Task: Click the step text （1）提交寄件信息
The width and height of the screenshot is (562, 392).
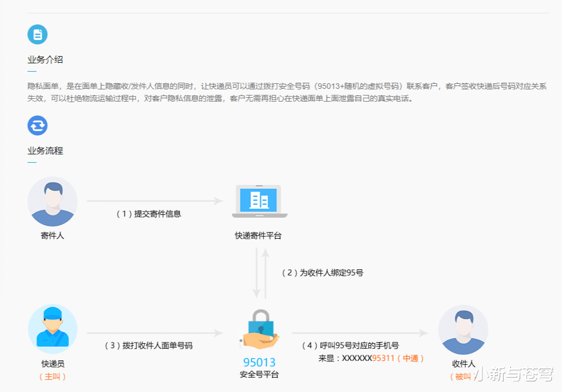Action: coord(149,214)
